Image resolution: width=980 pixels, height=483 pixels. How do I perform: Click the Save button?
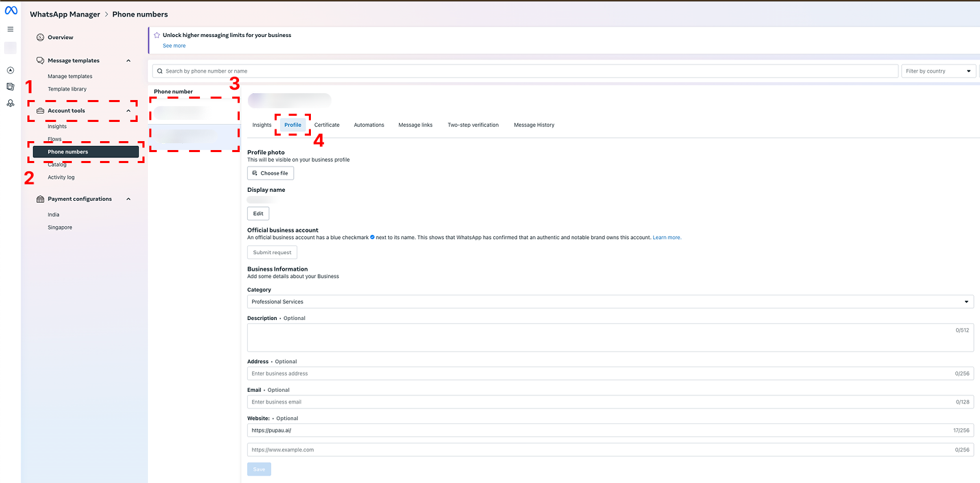click(259, 469)
